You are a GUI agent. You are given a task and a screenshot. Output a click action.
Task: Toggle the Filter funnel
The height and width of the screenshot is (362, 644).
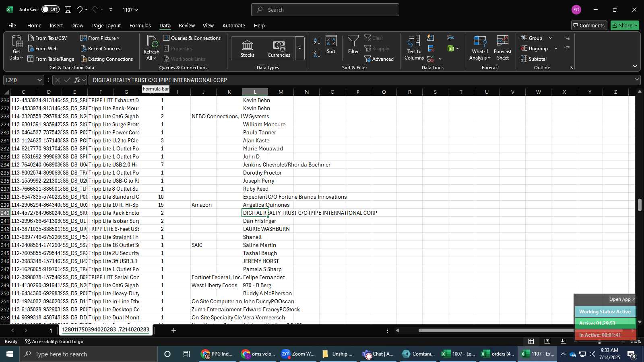pos(353,45)
